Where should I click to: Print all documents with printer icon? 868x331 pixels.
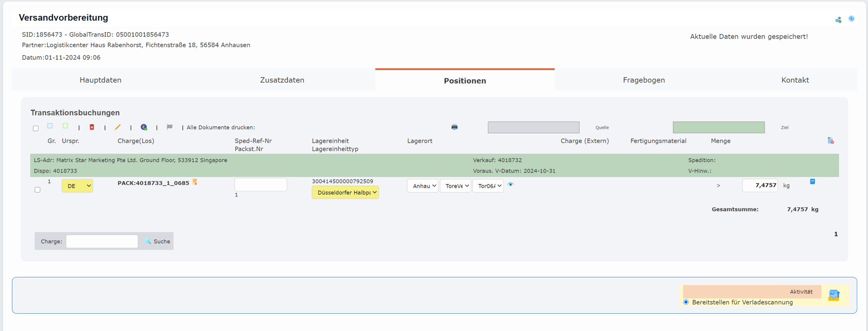[455, 127]
